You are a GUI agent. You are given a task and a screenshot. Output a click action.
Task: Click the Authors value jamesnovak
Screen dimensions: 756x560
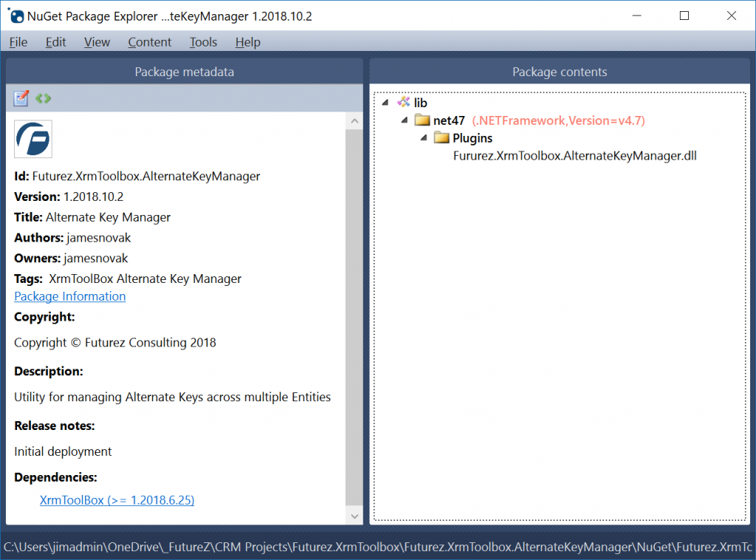[99, 238]
